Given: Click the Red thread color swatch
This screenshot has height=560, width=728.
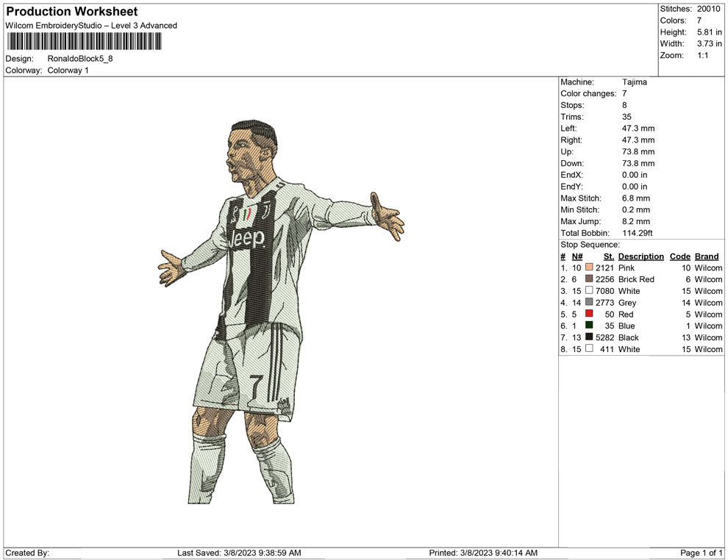Looking at the screenshot, I should [589, 314].
